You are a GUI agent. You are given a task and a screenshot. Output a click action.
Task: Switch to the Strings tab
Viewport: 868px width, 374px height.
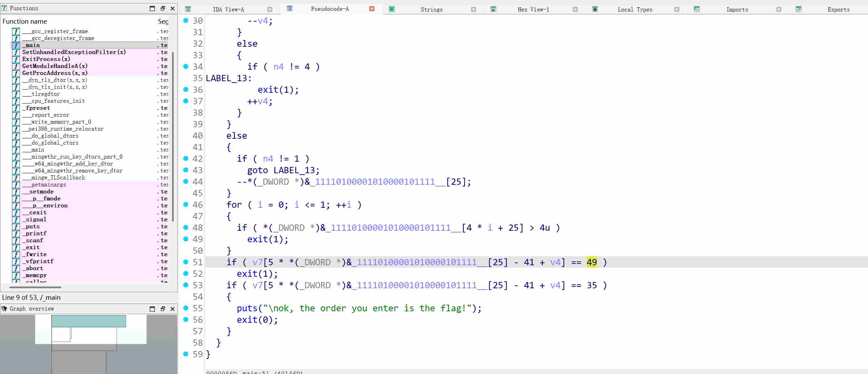tap(431, 9)
